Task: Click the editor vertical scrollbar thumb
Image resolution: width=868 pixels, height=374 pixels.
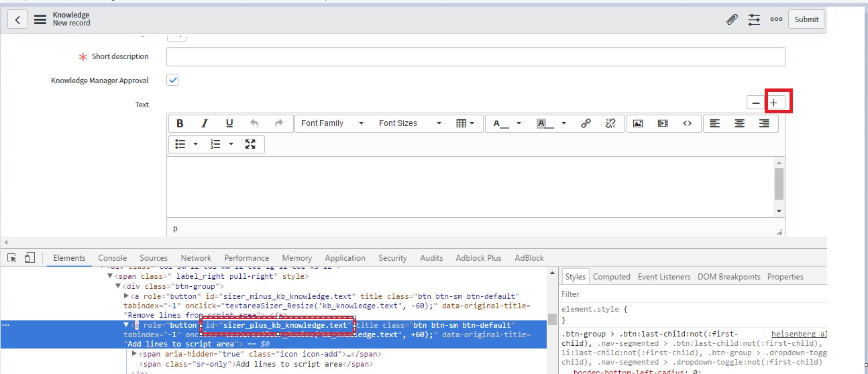Action: click(779, 184)
